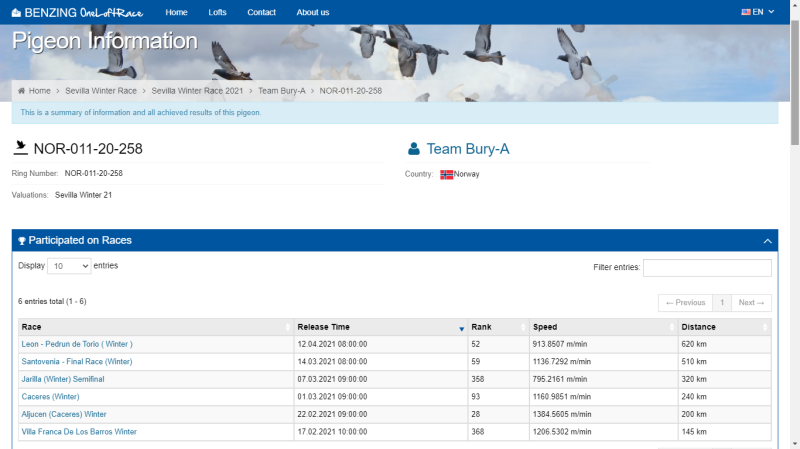
Task: Open the Team Bury-A heading link
Action: 468,149
